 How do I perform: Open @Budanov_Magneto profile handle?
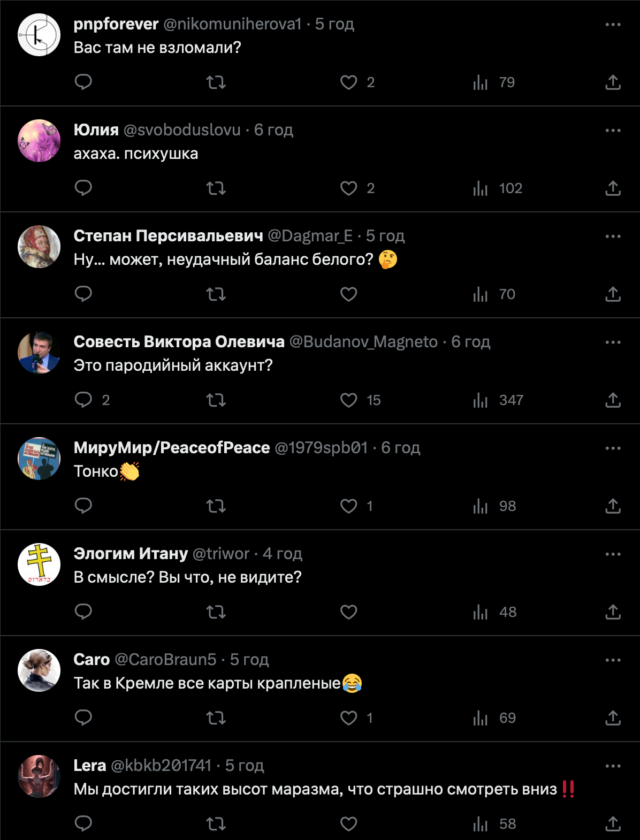click(363, 342)
